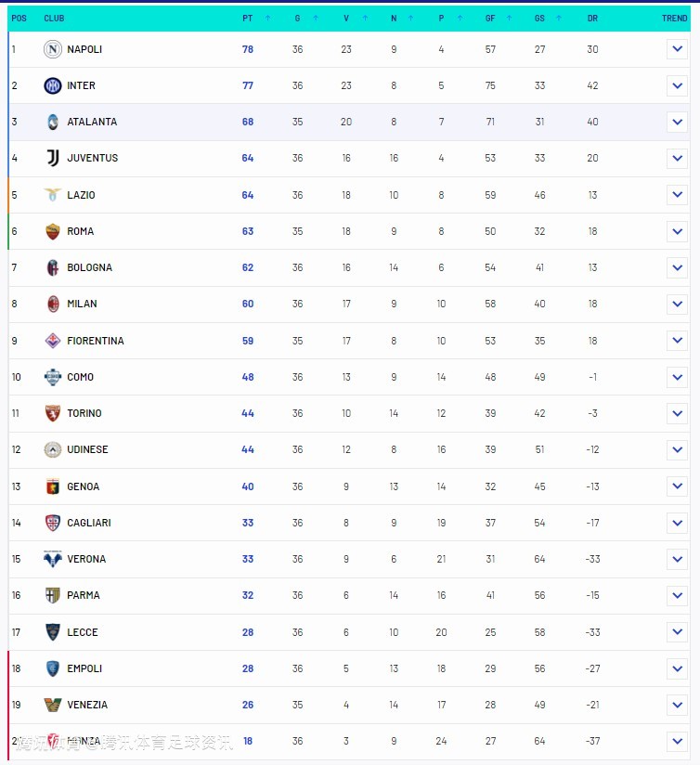The image size is (700, 765).
Task: Expand Cagliari trend chevron
Action: click(x=677, y=523)
